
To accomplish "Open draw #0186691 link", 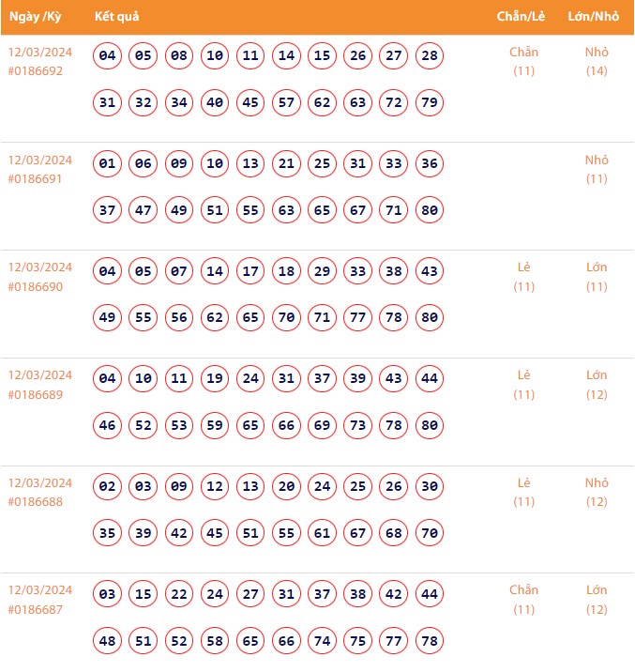I will pyautogui.click(x=36, y=178).
